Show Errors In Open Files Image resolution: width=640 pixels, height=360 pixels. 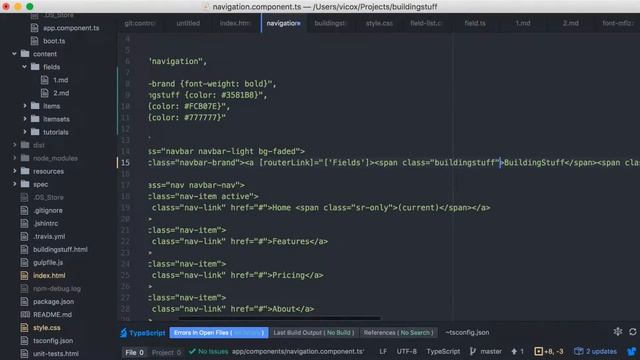219,333
